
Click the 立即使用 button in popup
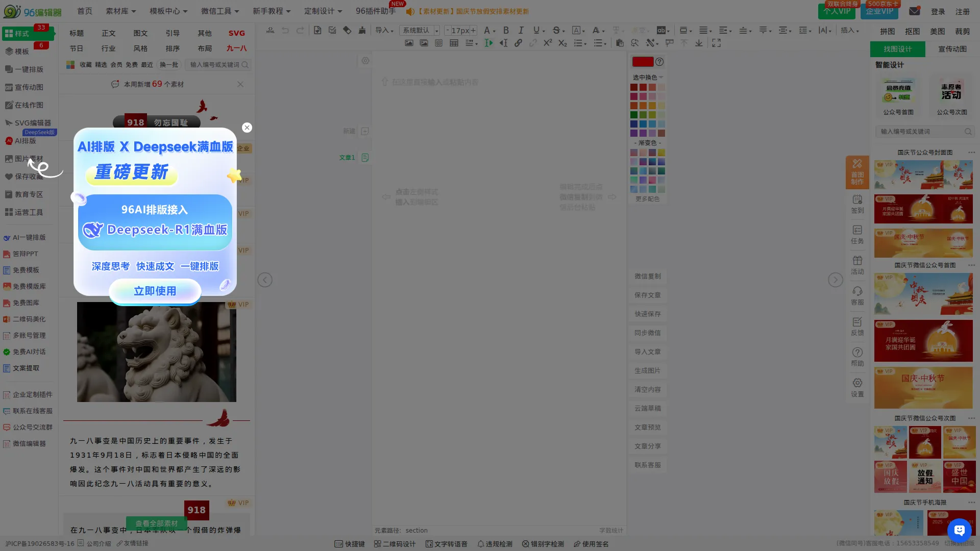[x=155, y=291]
